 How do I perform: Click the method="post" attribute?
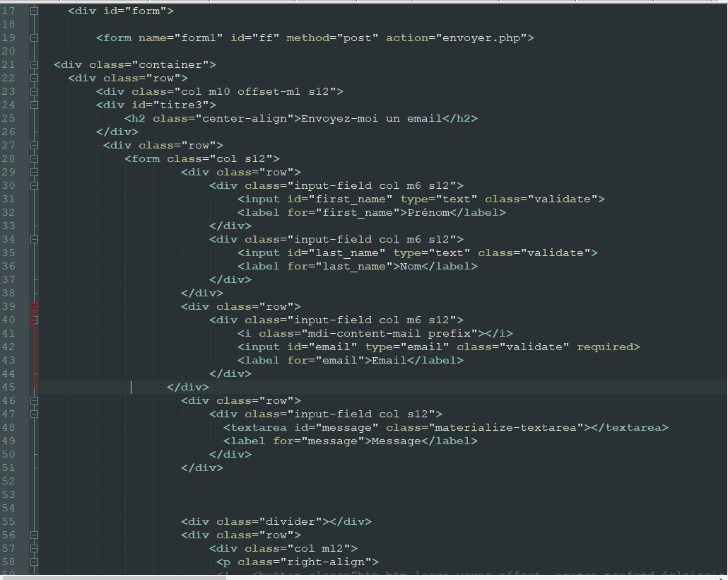332,37
